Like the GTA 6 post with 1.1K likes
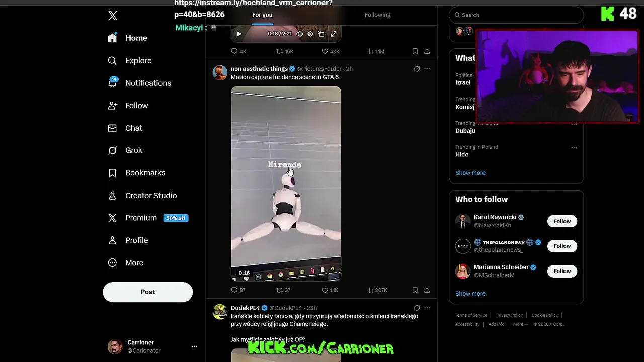Viewport: 644px width, 362px height. point(330,290)
